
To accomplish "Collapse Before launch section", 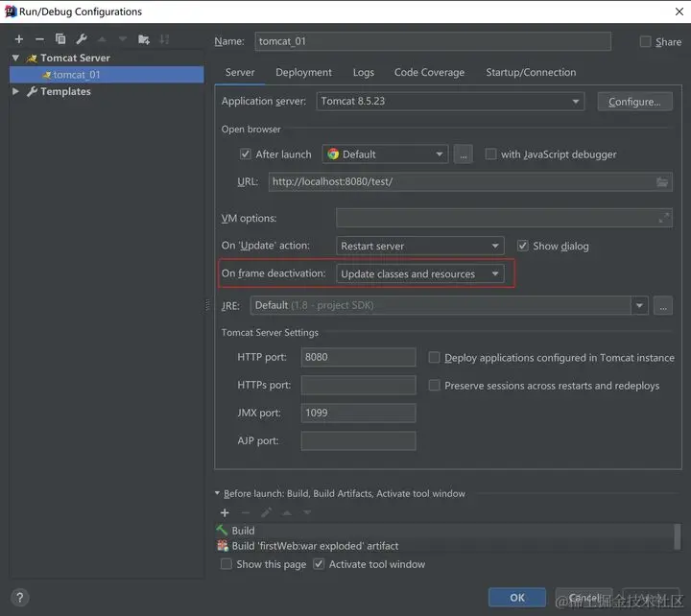I will (217, 493).
